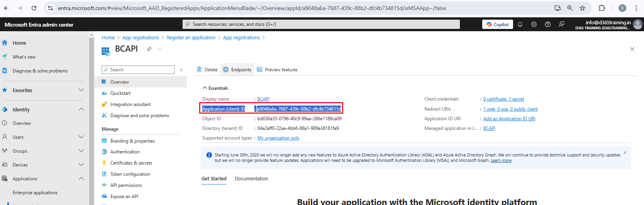Open Identity Overview in left sidebar
This screenshot has width=644, height=205.
tap(22, 123)
